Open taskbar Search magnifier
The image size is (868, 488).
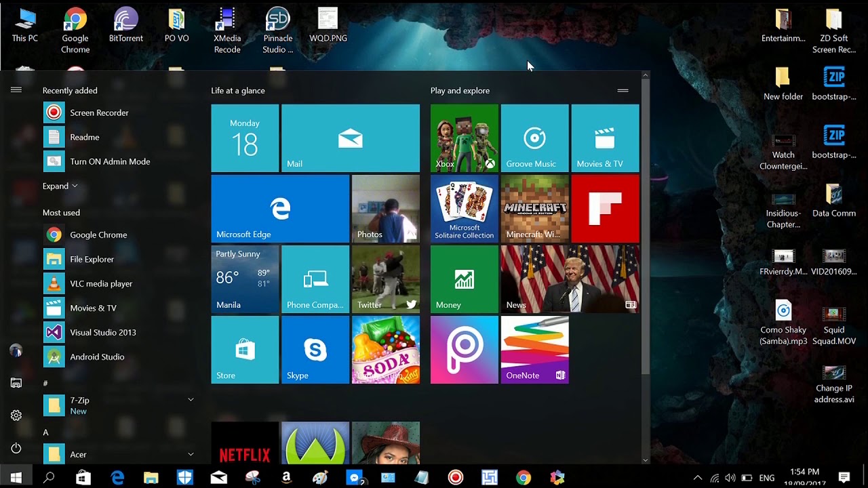coord(49,477)
